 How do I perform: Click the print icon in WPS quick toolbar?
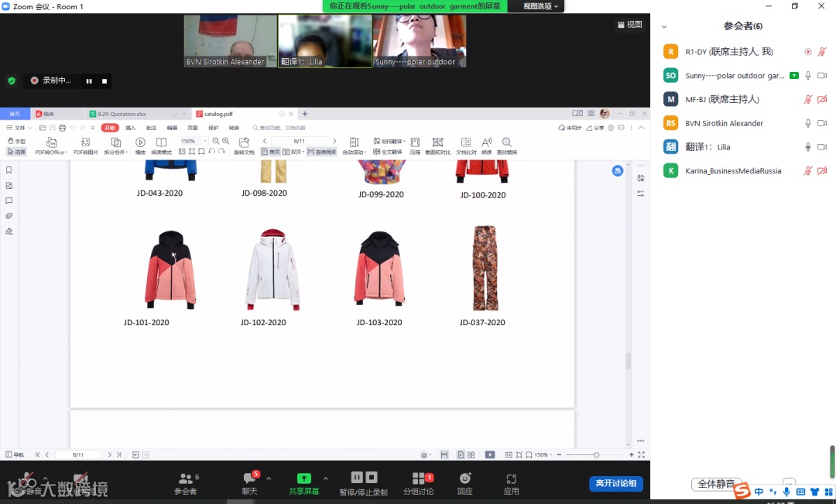[x=63, y=128]
